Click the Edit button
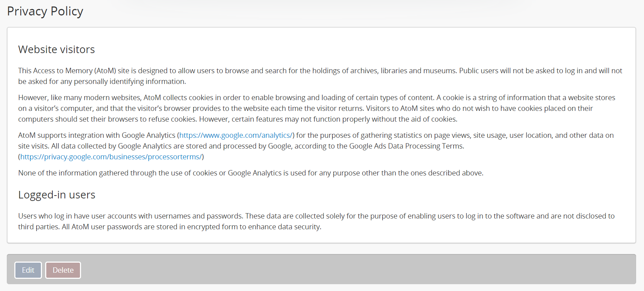The height and width of the screenshot is (291, 644). [28, 270]
